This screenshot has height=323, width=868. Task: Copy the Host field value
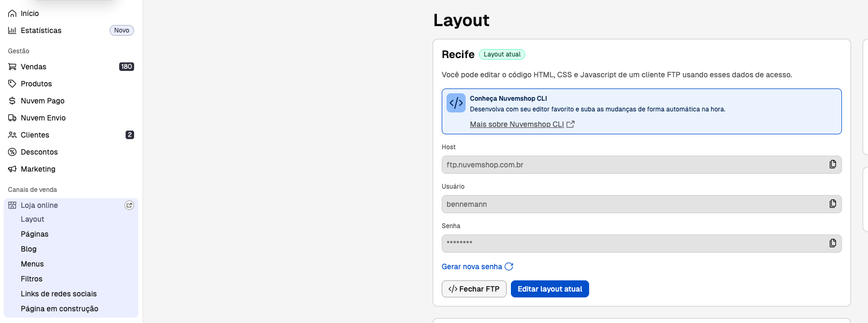(x=833, y=164)
